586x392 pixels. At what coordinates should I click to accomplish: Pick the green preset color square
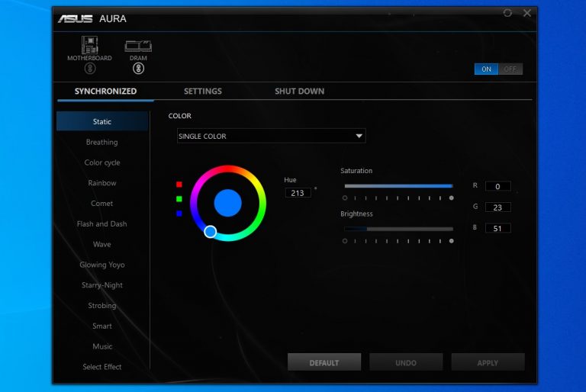pyautogui.click(x=179, y=199)
